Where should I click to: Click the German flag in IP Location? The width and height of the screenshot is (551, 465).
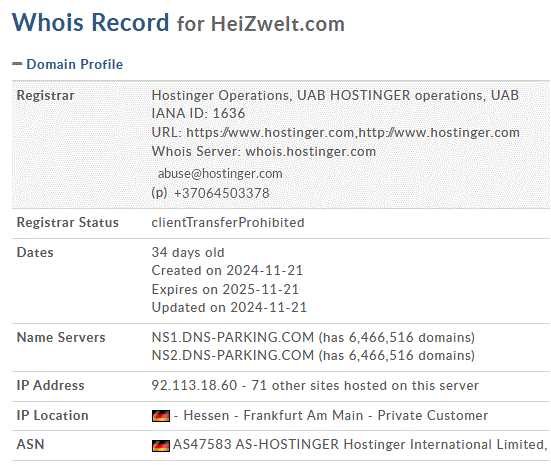pos(161,416)
